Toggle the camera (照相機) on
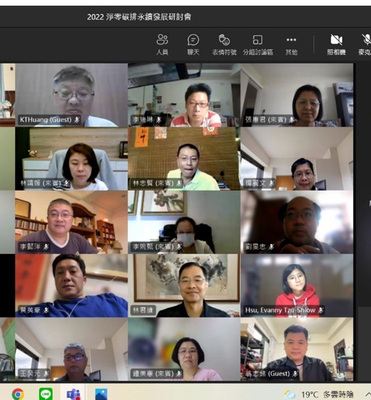This screenshot has height=400, width=371. 336,44
